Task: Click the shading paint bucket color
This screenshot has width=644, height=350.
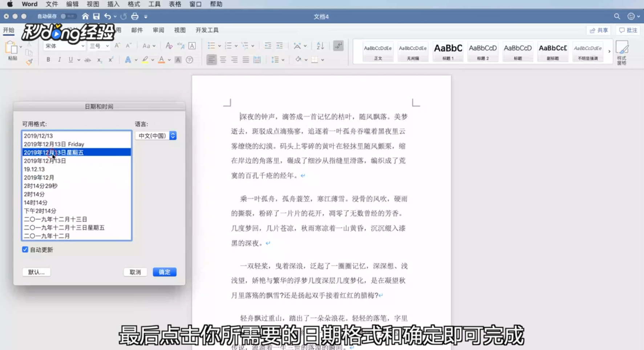Action: (298, 59)
